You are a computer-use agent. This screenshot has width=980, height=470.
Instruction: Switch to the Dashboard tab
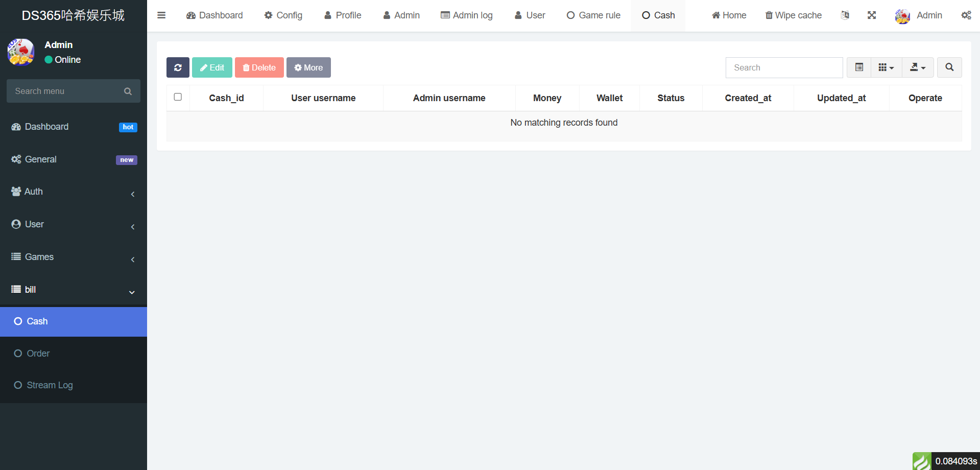214,15
